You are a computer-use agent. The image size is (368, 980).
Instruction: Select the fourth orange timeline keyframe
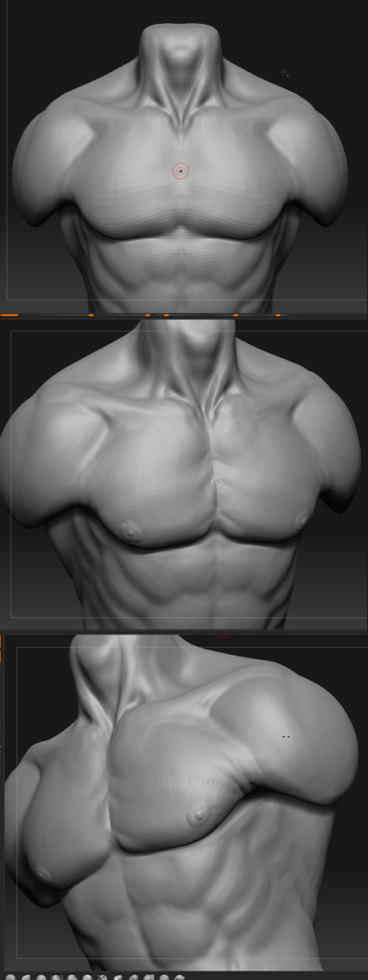(166, 315)
